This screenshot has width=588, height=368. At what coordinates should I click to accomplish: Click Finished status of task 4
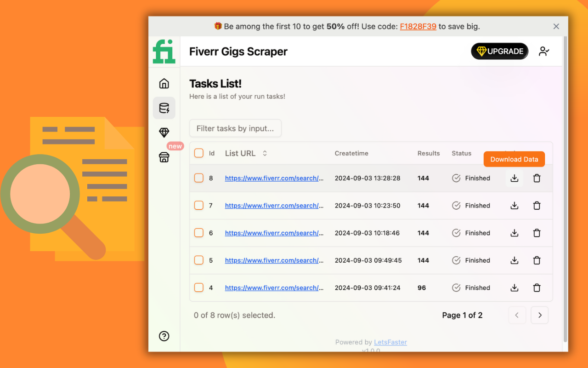click(x=471, y=288)
